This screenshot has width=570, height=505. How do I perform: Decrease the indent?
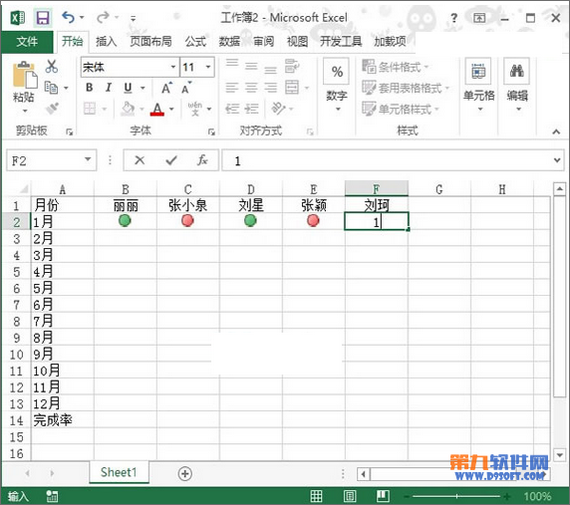(232, 108)
